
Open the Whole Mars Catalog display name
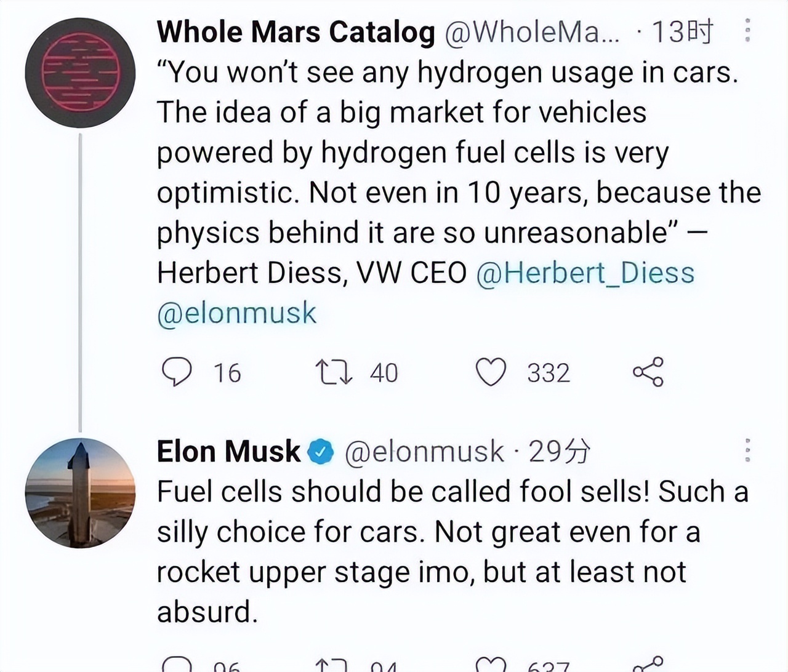295,32
